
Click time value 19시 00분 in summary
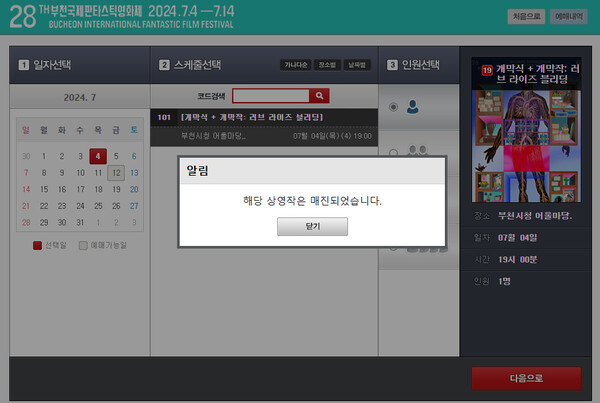(x=517, y=259)
